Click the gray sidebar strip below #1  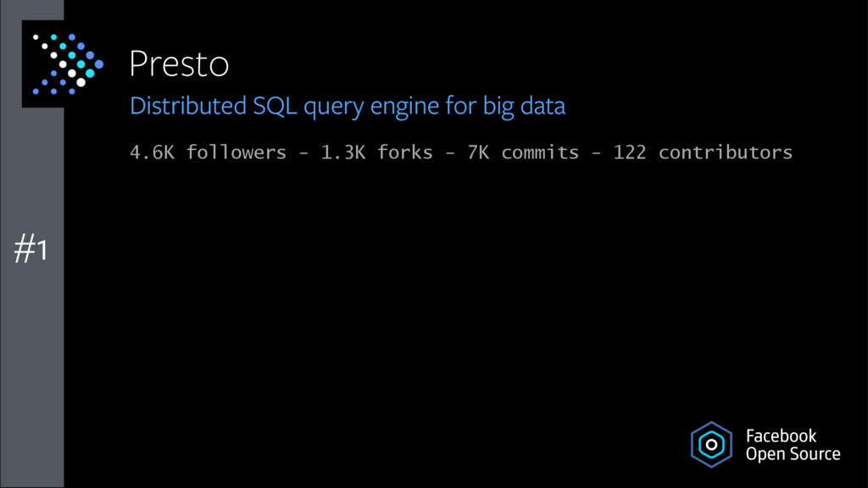click(32, 376)
